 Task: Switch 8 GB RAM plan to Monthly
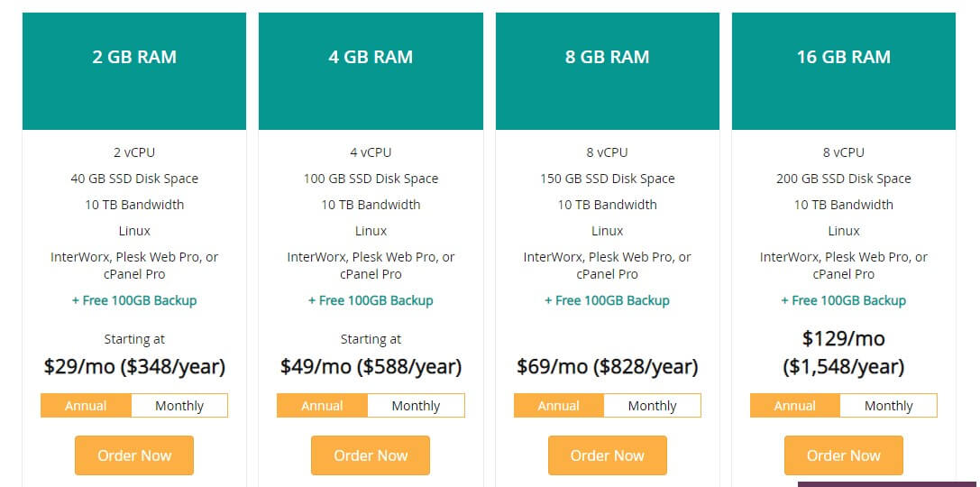pos(652,405)
